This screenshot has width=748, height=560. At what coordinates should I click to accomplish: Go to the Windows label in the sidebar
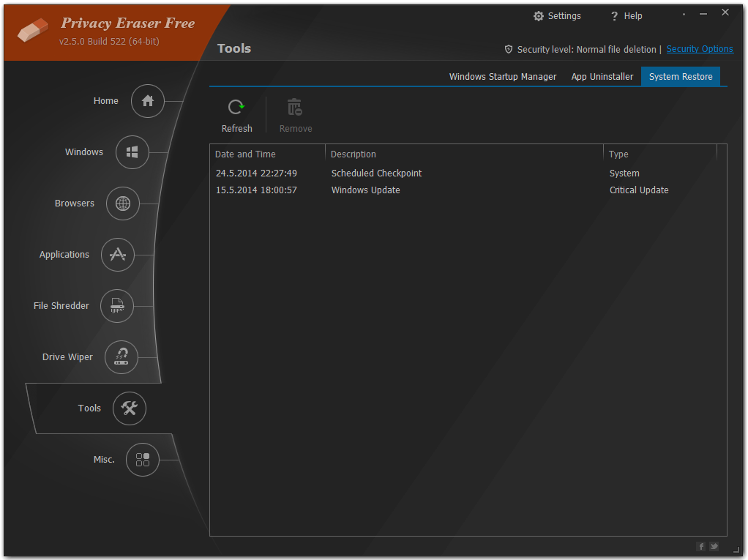tap(84, 152)
